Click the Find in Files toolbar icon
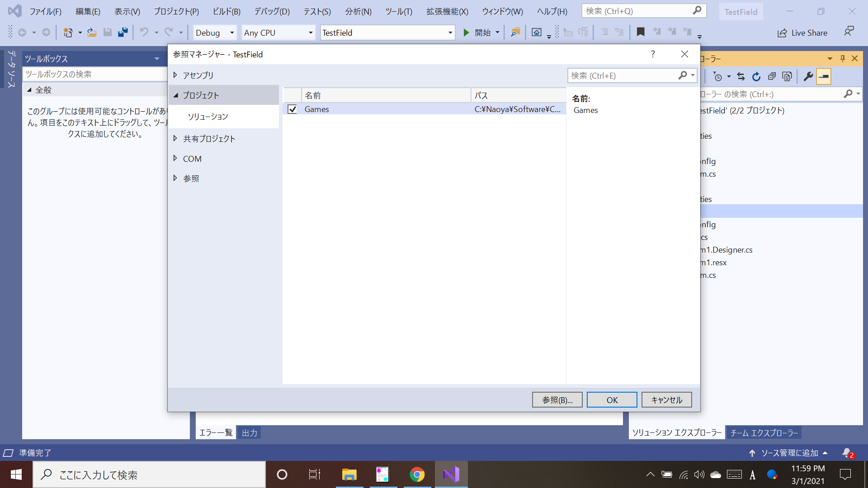Screen dimensions: 868x488 (x=515, y=32)
